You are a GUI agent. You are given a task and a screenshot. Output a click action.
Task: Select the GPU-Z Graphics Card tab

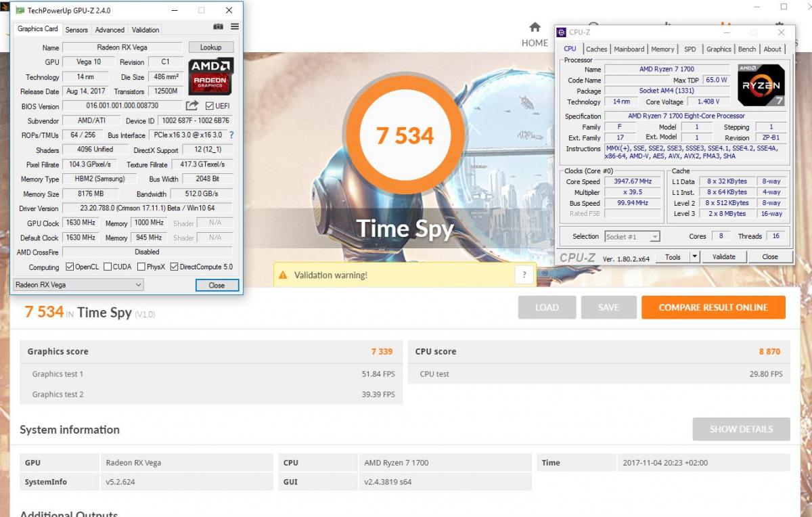(38, 29)
